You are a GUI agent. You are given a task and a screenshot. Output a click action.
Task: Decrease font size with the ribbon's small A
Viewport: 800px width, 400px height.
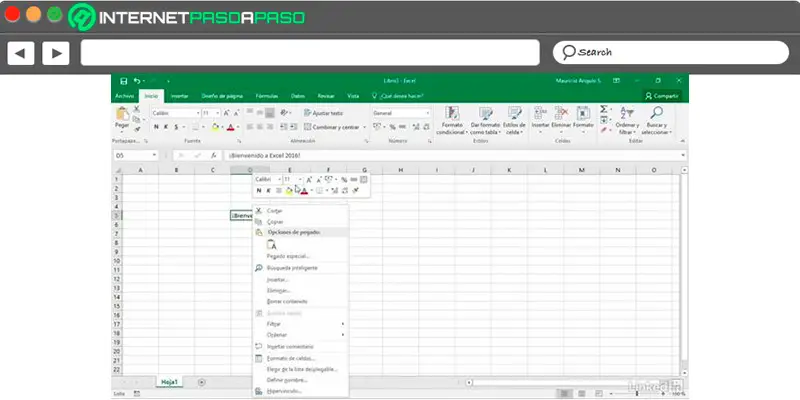[x=236, y=113]
